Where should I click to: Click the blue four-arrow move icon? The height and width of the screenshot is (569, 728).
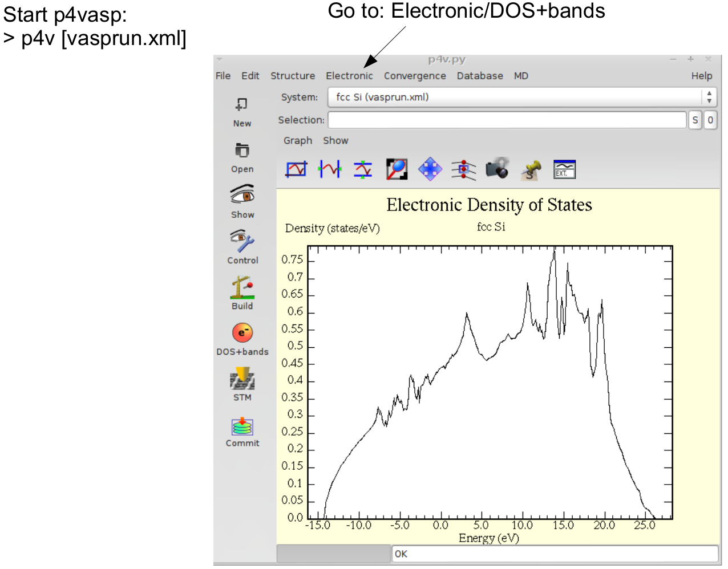(x=430, y=169)
